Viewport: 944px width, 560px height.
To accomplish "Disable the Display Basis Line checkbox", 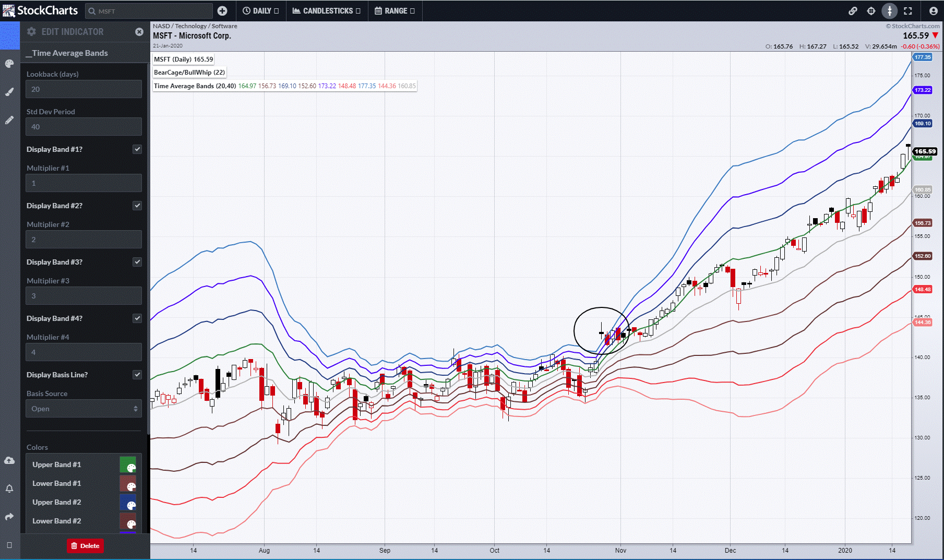I will (137, 375).
